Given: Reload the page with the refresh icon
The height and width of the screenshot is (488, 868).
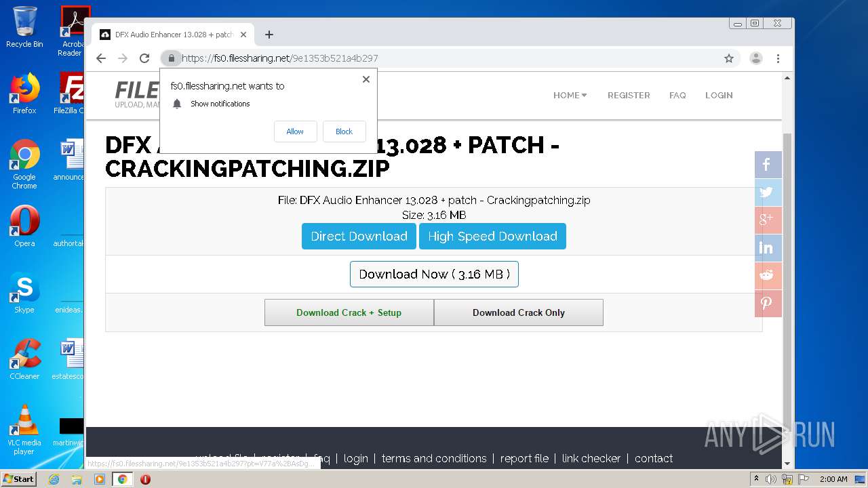Looking at the screenshot, I should [144, 58].
